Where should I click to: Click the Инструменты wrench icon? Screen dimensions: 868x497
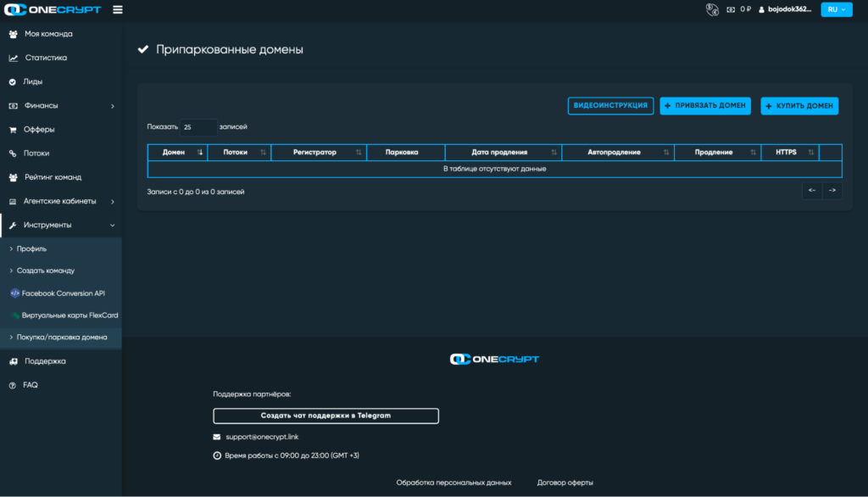(12, 226)
